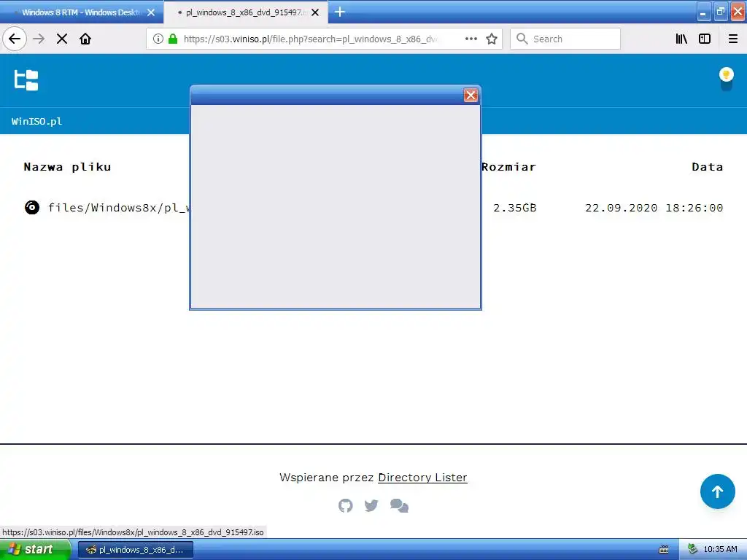The height and width of the screenshot is (560, 747).
Task: Click the forward navigation arrow
Action: pos(39,39)
